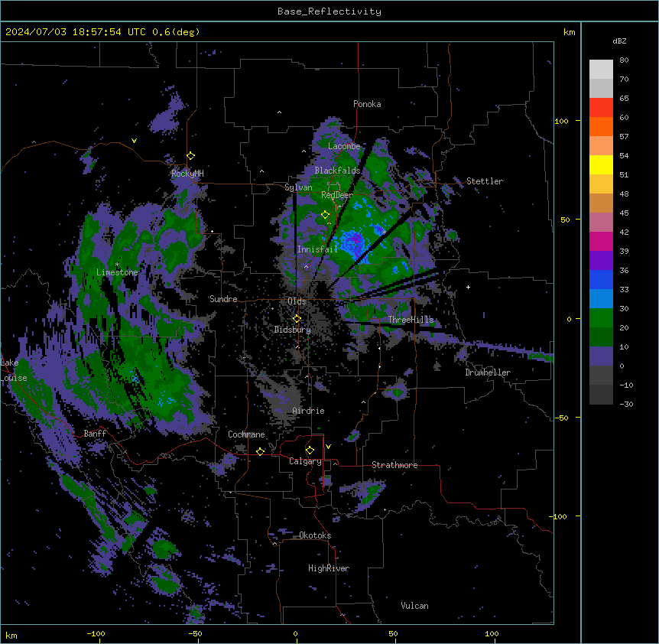Click the dBZ legend heading
The width and height of the screenshot is (659, 644).
point(619,41)
